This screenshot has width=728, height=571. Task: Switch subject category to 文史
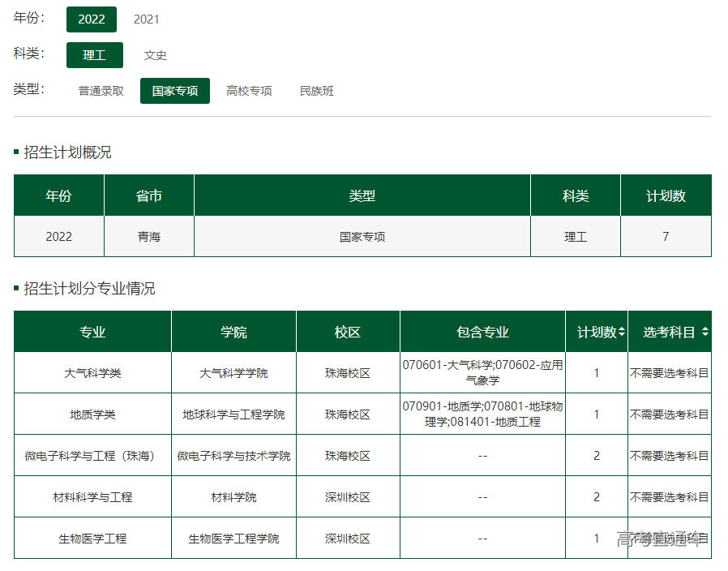coord(156,55)
